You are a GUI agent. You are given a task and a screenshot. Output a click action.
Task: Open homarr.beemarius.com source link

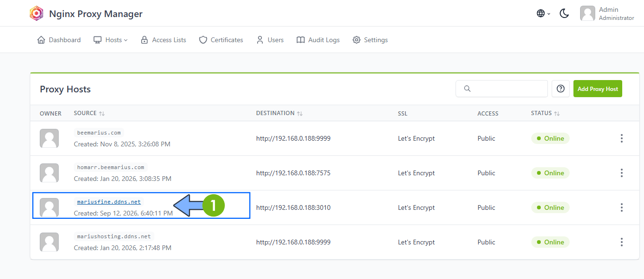tap(111, 167)
